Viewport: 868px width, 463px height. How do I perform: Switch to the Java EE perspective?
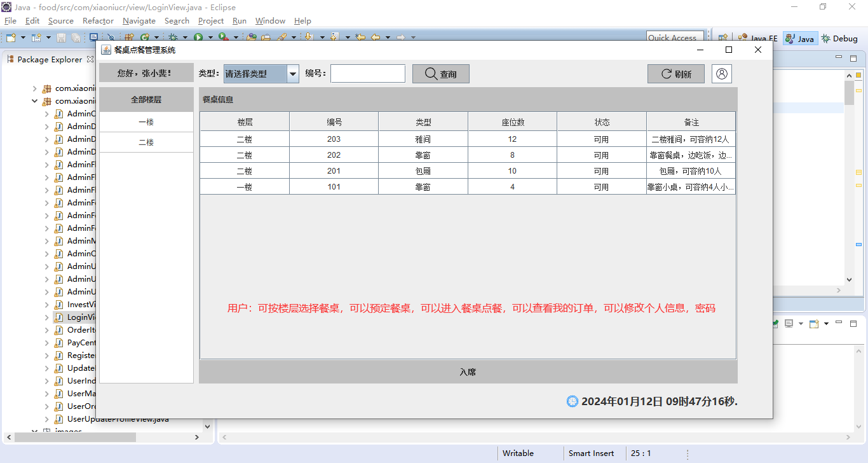click(757, 38)
